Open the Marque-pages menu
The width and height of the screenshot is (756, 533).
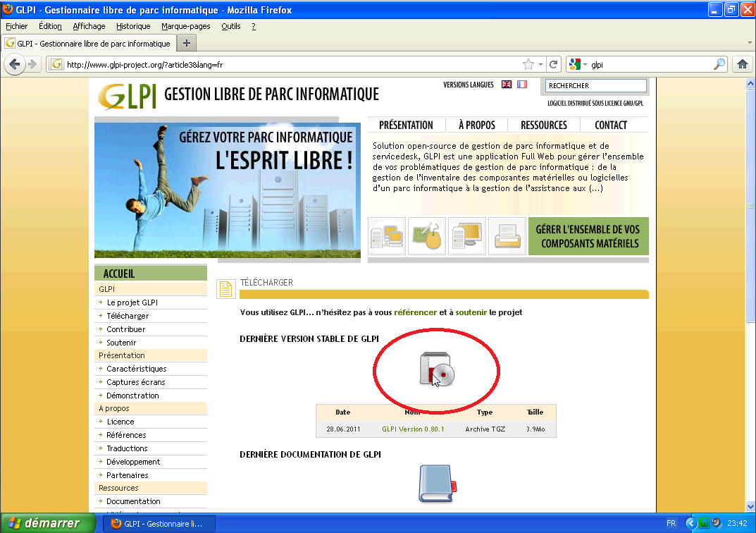pyautogui.click(x=185, y=26)
